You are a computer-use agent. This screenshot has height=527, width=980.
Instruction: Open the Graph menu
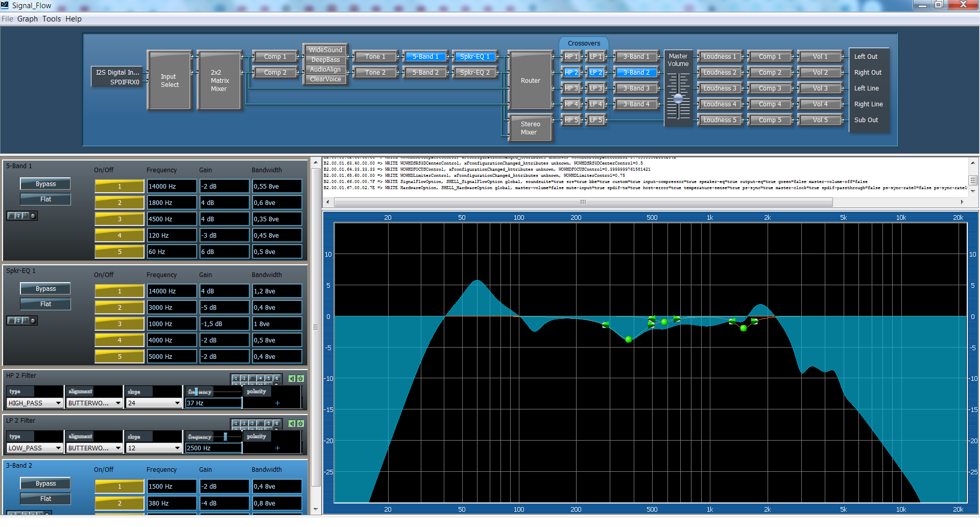(x=28, y=19)
